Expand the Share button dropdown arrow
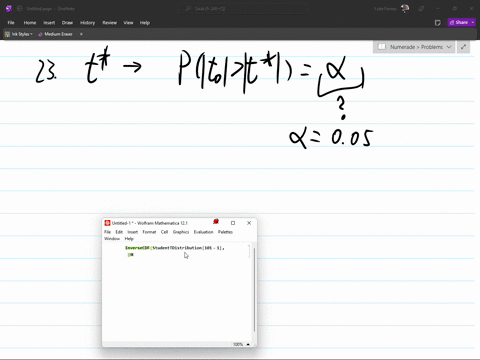Image resolution: width=480 pixels, height=360 pixels. click(x=473, y=22)
